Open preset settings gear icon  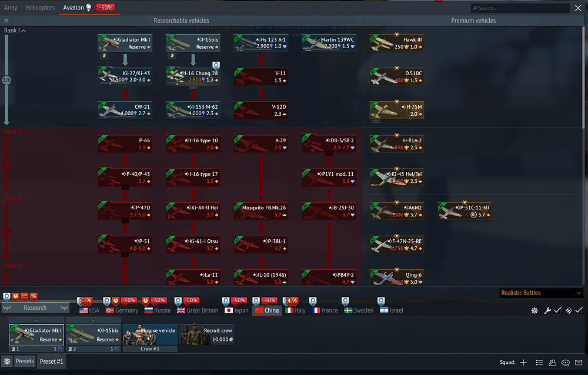point(6,361)
